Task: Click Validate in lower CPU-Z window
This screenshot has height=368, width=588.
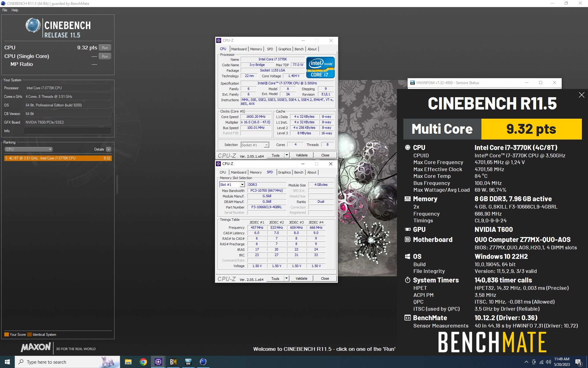Action: tap(301, 279)
